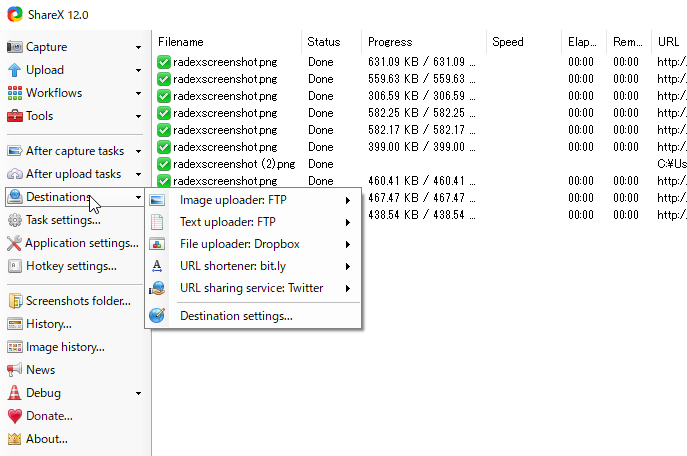The width and height of the screenshot is (687, 456).
Task: Open the File uploader: Dropbox submenu arrow
Action: point(348,244)
